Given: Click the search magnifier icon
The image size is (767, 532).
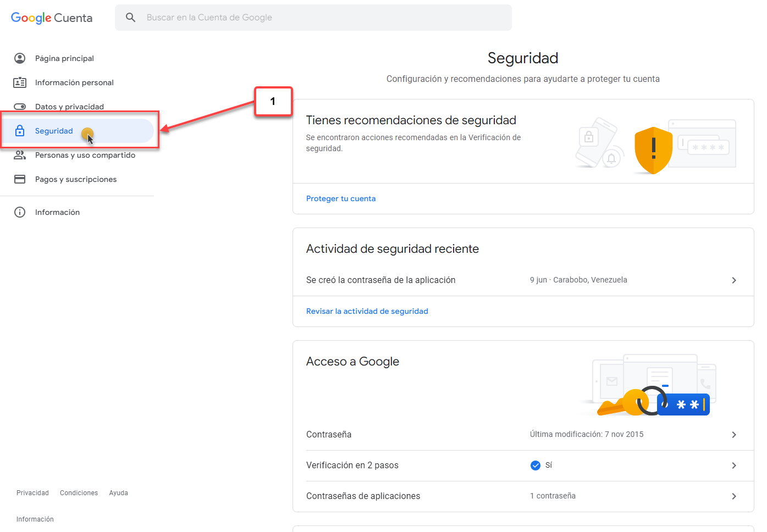Looking at the screenshot, I should click(x=130, y=18).
